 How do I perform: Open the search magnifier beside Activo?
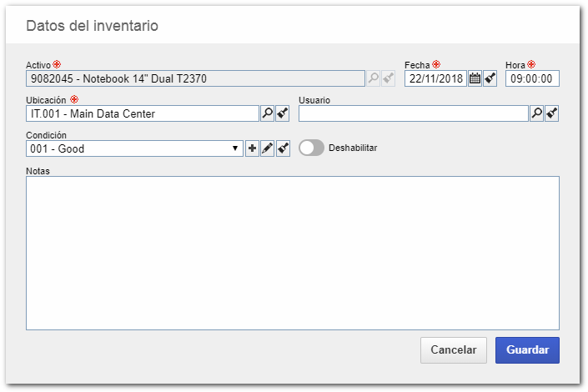[x=373, y=78]
